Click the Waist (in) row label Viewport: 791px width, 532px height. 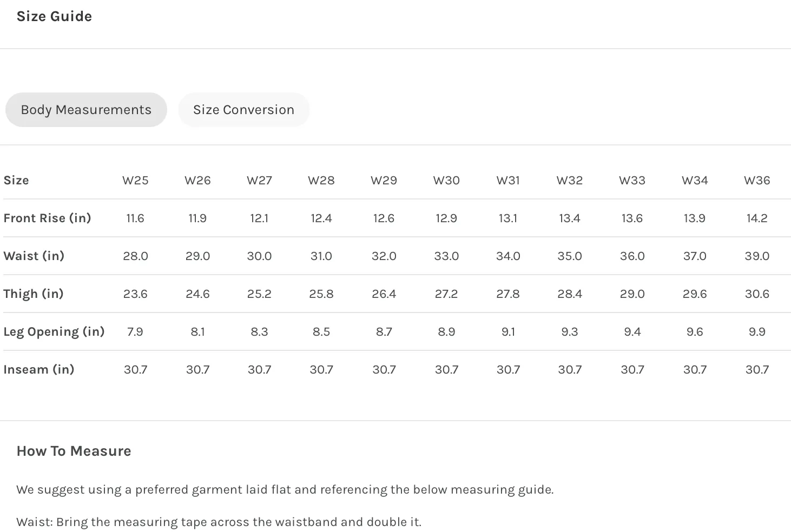pos(34,256)
